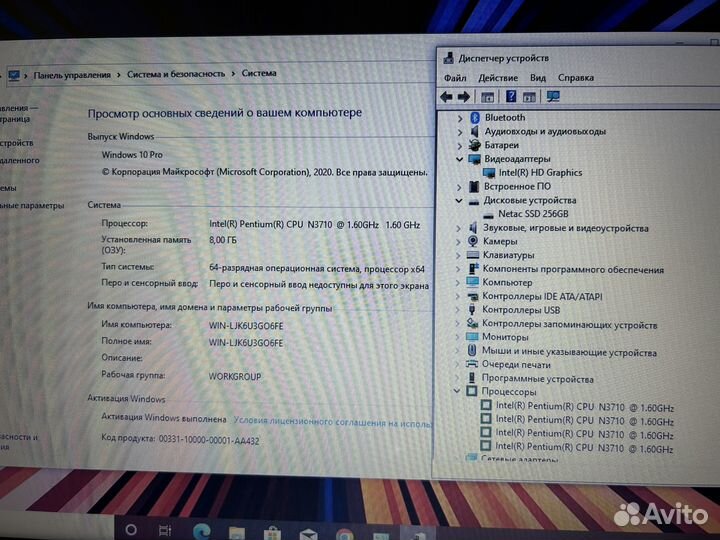Click the Процессоры category icon
The image size is (720, 540).
472,391
